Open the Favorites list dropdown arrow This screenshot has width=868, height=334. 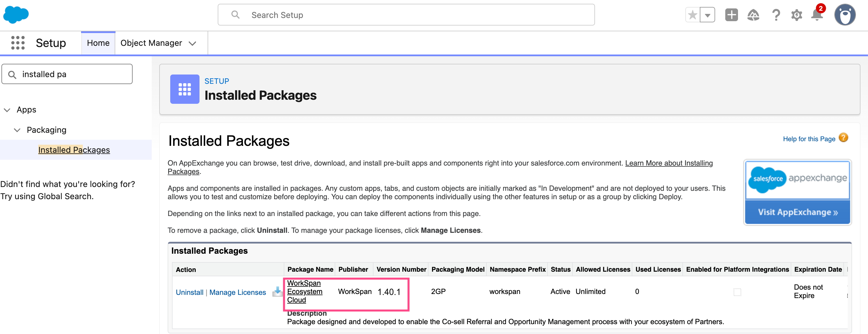(x=707, y=15)
